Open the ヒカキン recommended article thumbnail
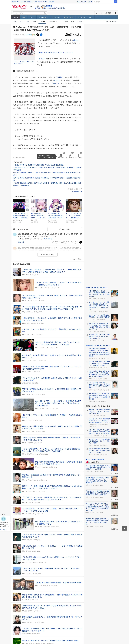 click(x=74, y=206)
